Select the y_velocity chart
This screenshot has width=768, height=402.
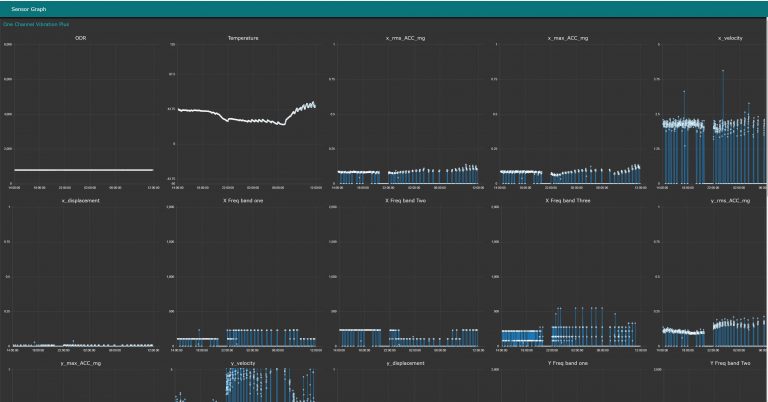[x=244, y=385]
